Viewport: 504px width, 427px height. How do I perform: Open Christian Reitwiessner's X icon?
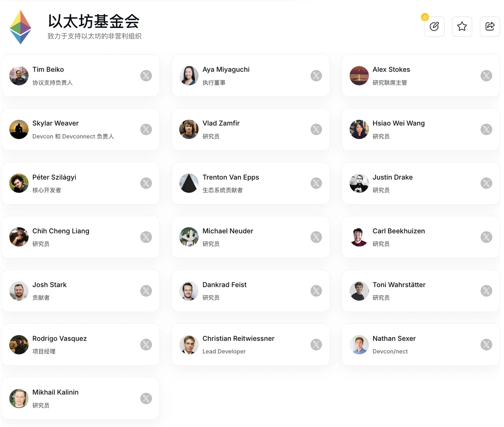coord(316,344)
